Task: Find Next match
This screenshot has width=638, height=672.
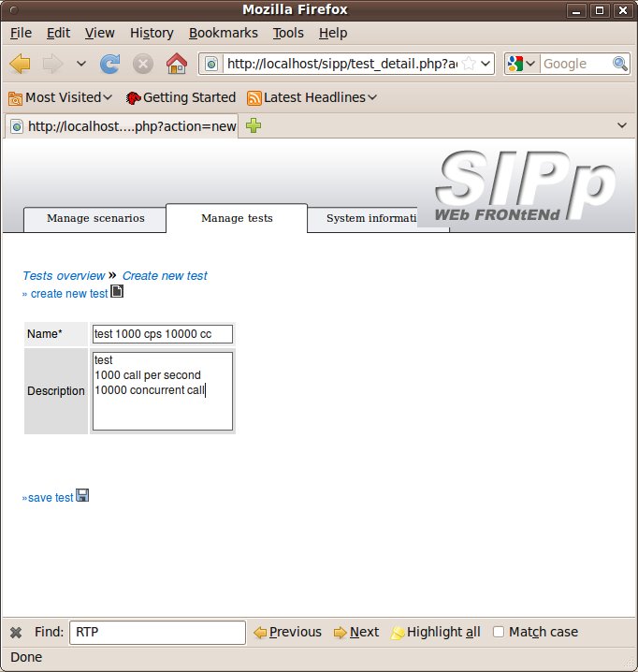Action: (x=356, y=632)
